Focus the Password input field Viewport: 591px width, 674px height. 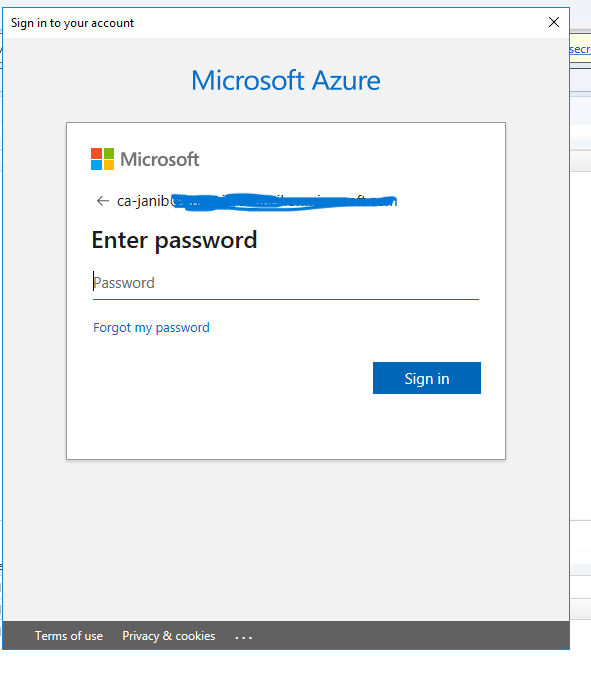point(286,283)
